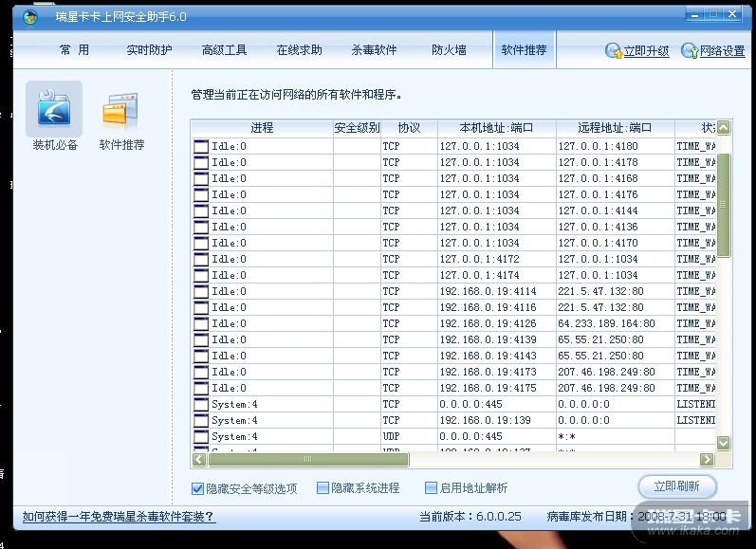Uncheck the 隐藏安全等级选项 checkbox

pyautogui.click(x=197, y=488)
